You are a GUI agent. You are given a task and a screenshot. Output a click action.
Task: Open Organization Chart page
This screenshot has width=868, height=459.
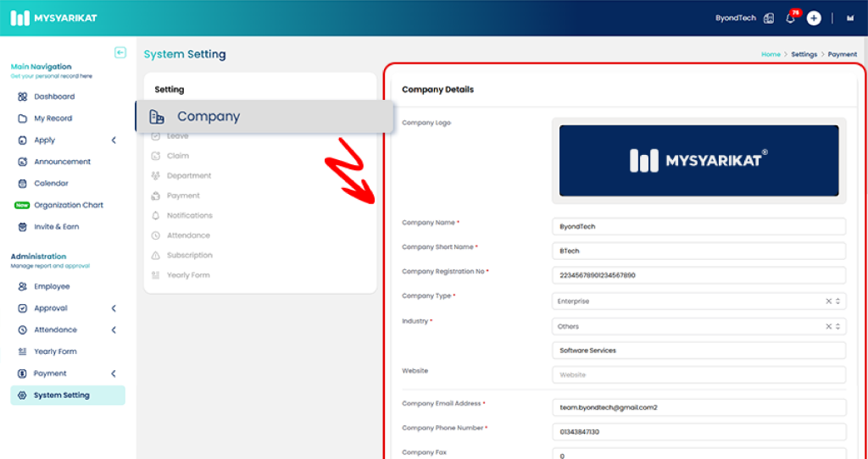[x=69, y=205]
